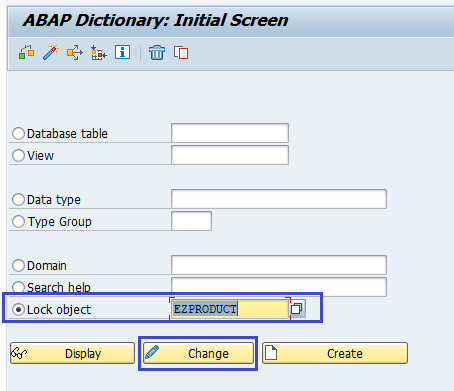The width and height of the screenshot is (454, 391).
Task: Click the Activate magic wand icon
Action: tap(51, 53)
